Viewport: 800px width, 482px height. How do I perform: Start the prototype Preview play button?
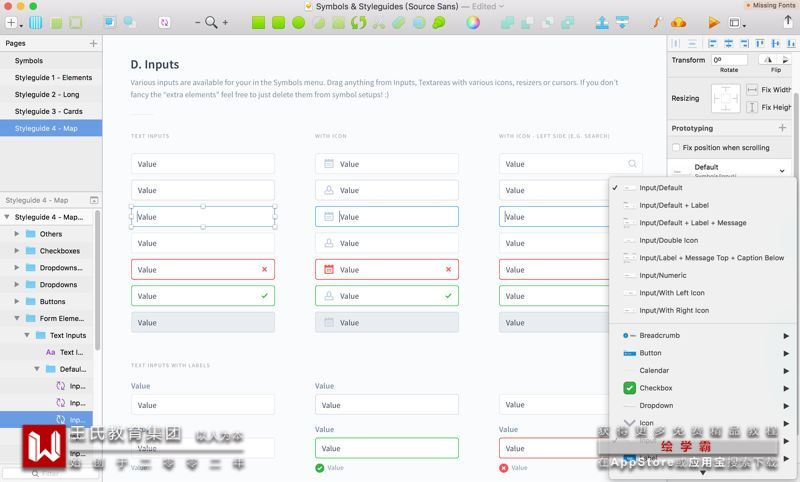(x=713, y=22)
